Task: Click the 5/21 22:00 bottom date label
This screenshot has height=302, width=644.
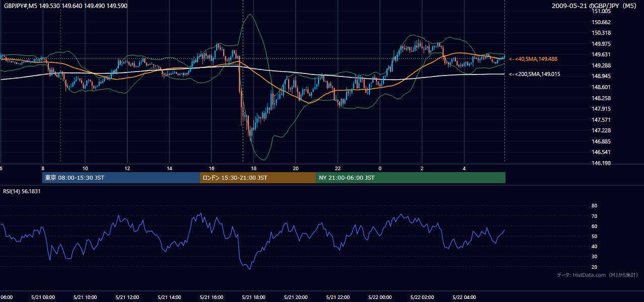Action: pyautogui.click(x=338, y=297)
